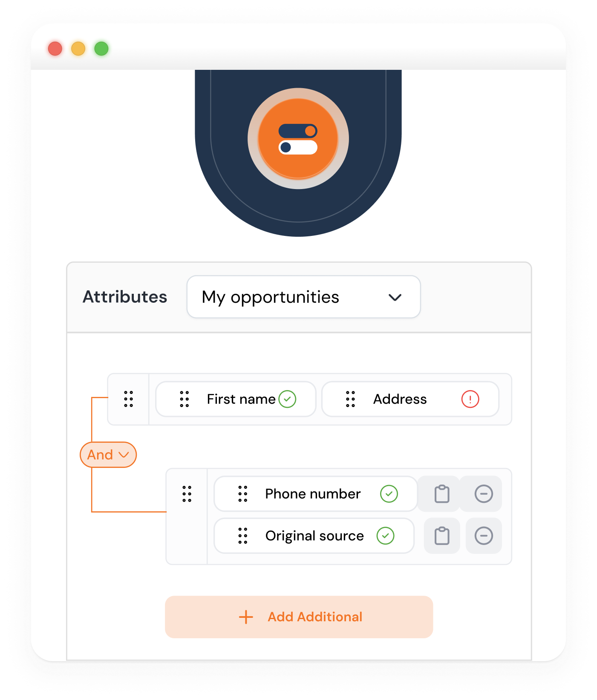This screenshot has width=597, height=700.
Task: Remove the Original source row with minus icon
Action: pos(484,536)
